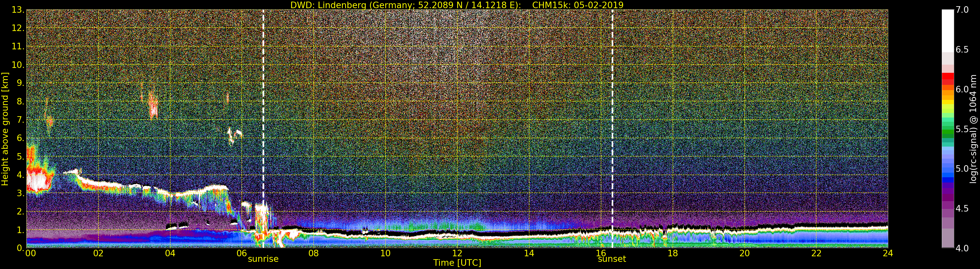Screen dimensions: 980x269
Task: Click the time tick label '06'
Action: coord(242,253)
